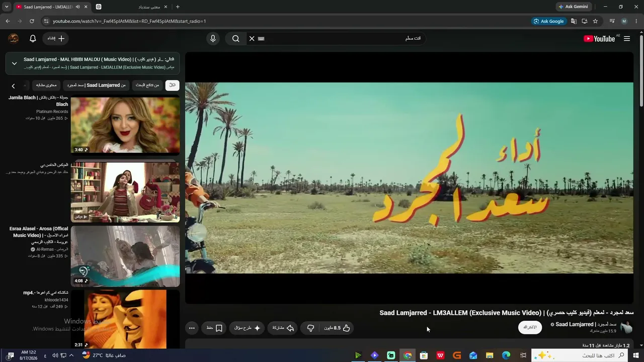Dislike the video with thumbs-down
Screen dimensions: 644x362
point(310,328)
